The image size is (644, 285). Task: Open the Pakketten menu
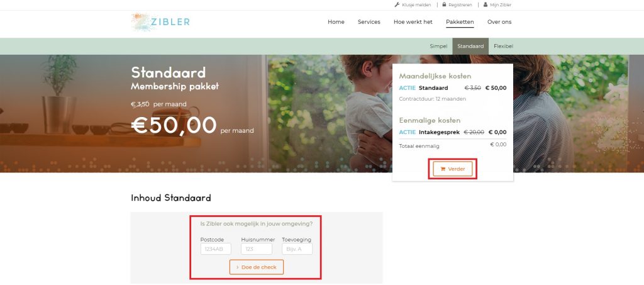(460, 22)
